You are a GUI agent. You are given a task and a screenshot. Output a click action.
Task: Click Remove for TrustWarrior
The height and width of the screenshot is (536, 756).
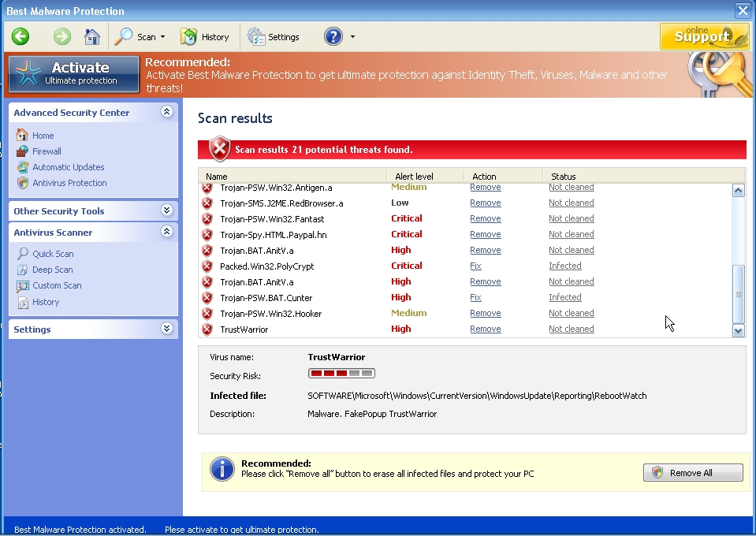pos(486,329)
